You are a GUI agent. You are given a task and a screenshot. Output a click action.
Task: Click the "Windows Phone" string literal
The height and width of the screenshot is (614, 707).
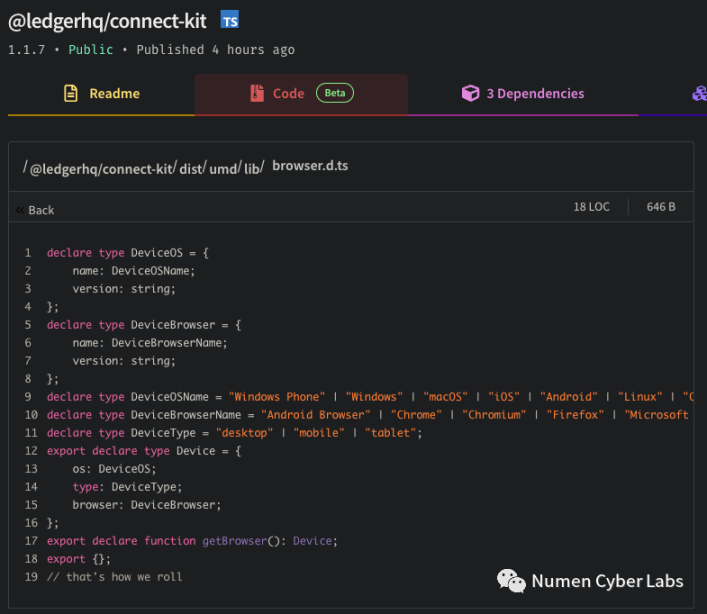(x=276, y=397)
